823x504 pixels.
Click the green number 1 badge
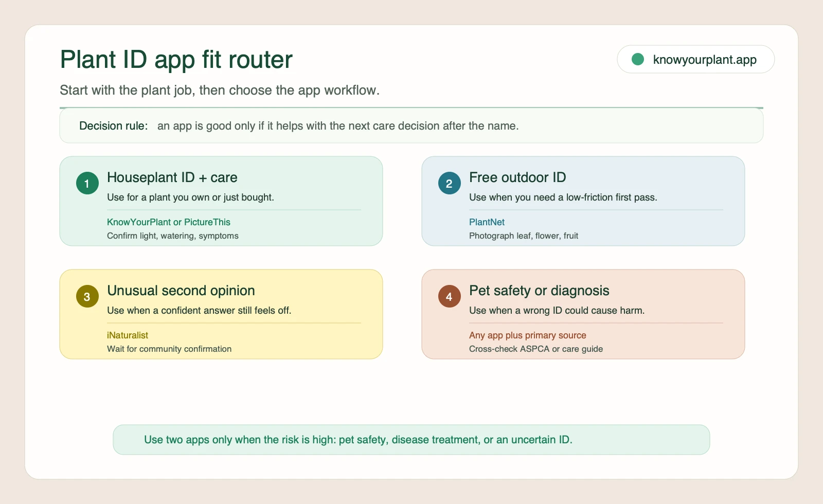point(87,183)
